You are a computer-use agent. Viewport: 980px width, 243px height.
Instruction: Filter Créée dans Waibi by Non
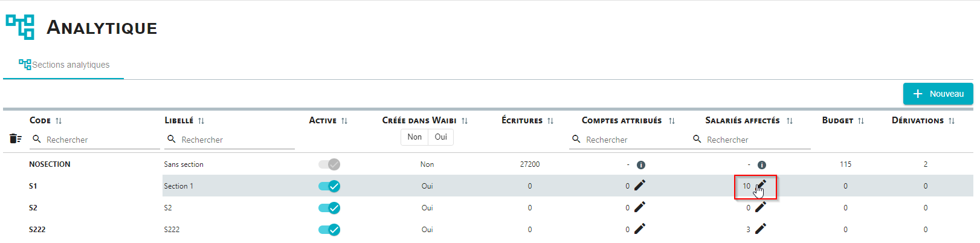coord(414,137)
